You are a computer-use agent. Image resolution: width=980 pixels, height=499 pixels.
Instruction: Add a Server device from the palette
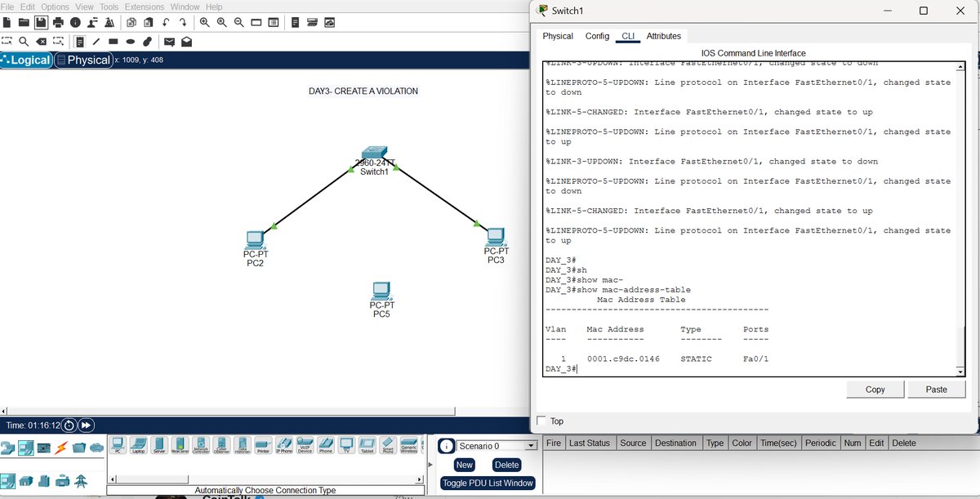[x=159, y=446]
